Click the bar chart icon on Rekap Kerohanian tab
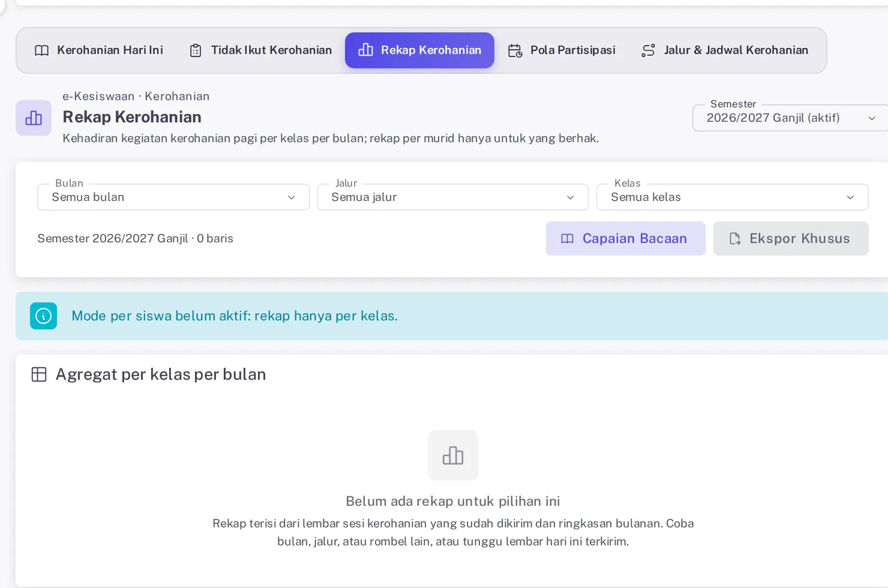This screenshot has height=588, width=888. 365,50
